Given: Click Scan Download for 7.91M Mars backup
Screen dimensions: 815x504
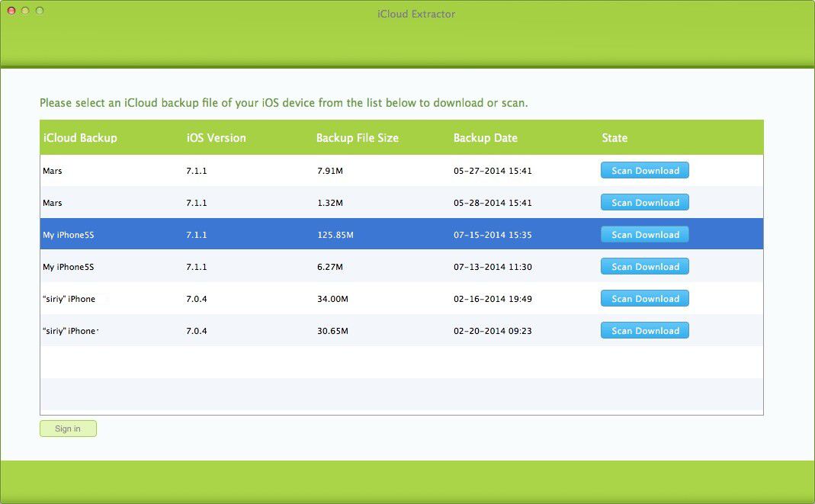Looking at the screenshot, I should [644, 171].
